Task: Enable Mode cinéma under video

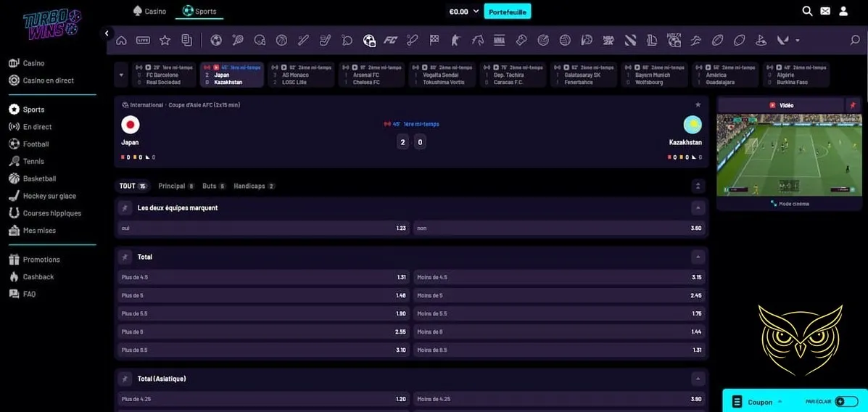Action: tap(790, 204)
